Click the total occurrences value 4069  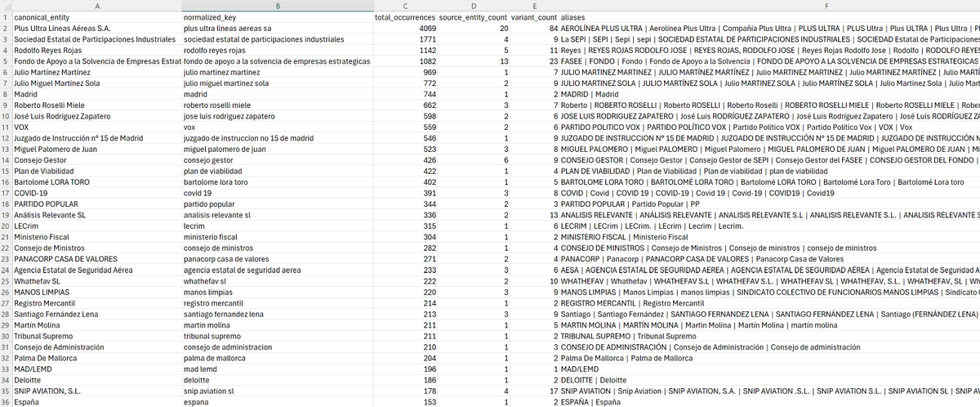click(x=404, y=28)
